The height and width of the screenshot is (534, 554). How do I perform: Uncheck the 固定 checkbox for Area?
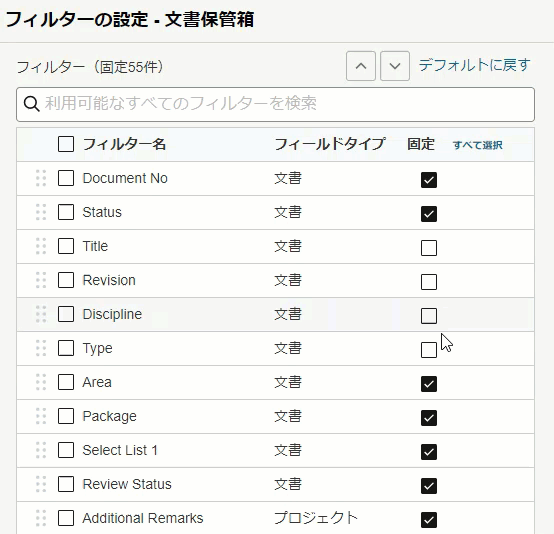tap(429, 384)
